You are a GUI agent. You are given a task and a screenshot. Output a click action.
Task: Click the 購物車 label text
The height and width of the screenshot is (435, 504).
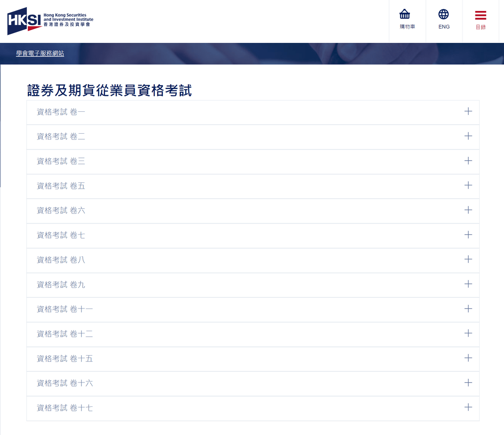pyautogui.click(x=407, y=27)
